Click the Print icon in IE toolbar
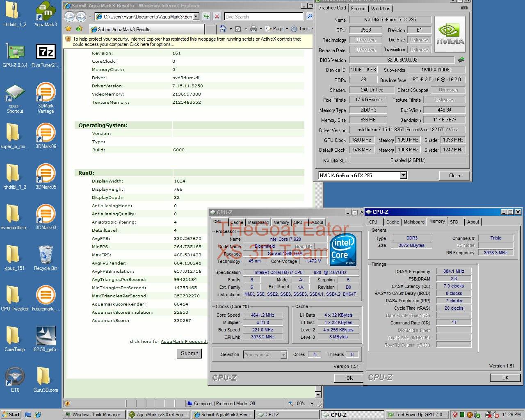Screen dimensions: 525x420 pos(253,29)
